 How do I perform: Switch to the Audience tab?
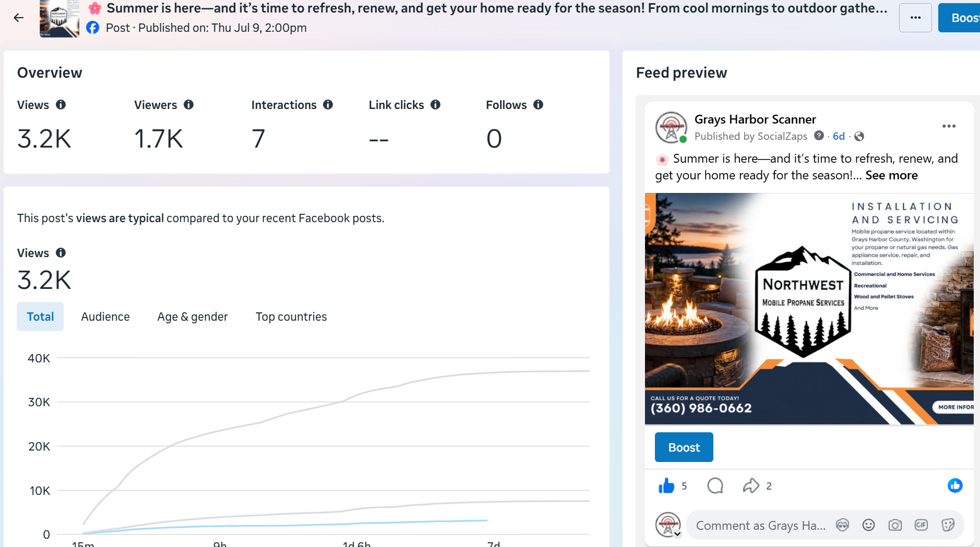[x=105, y=317]
